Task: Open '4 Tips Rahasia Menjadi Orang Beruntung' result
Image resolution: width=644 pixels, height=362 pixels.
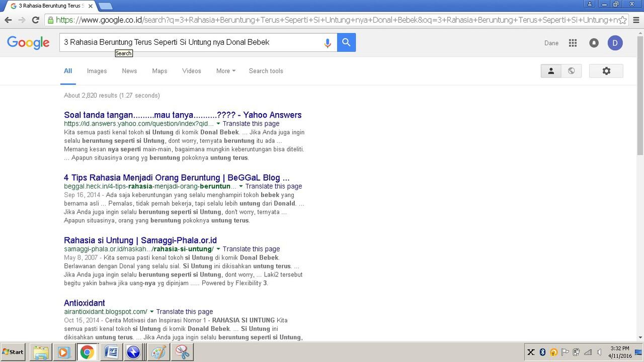Action: tap(177, 177)
